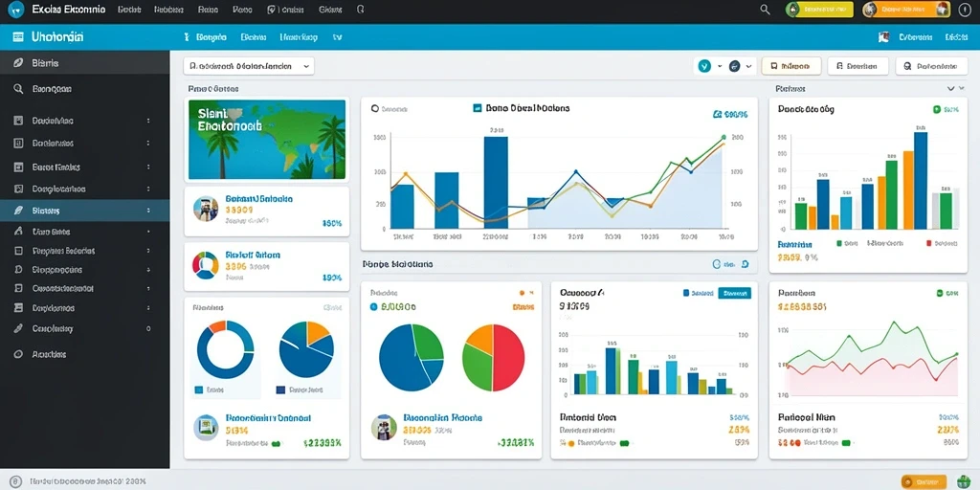Image resolution: width=980 pixels, height=490 pixels.
Task: Click rightmost refresh icon in middle section header
Action: click(745, 264)
